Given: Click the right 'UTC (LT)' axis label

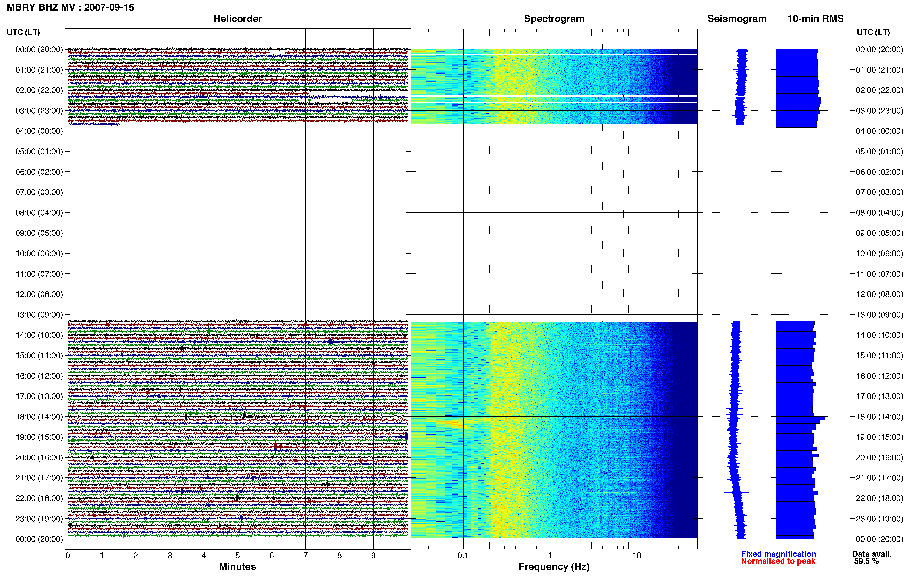Looking at the screenshot, I should pos(873,32).
